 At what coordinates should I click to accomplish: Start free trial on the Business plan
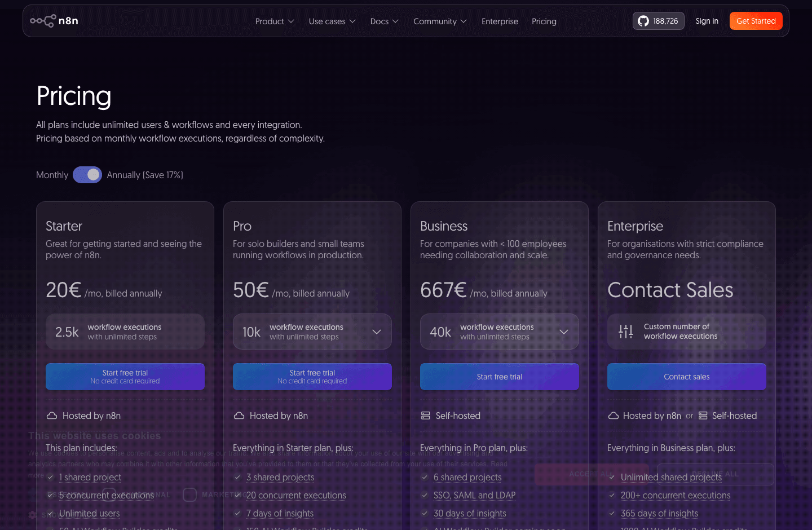point(500,377)
